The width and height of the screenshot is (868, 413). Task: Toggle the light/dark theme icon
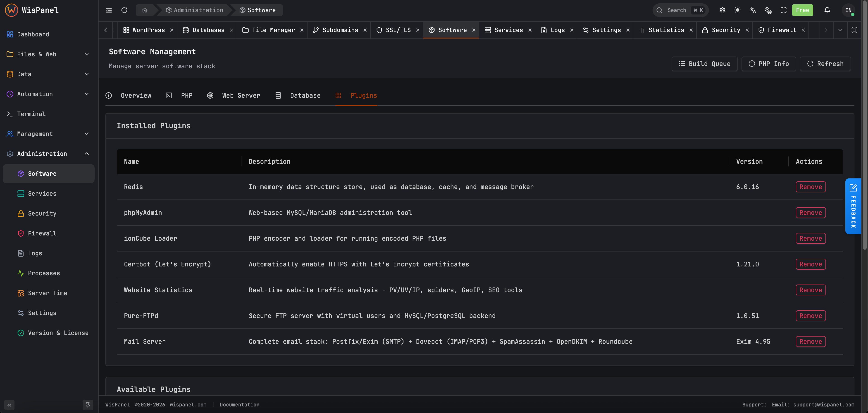click(738, 10)
